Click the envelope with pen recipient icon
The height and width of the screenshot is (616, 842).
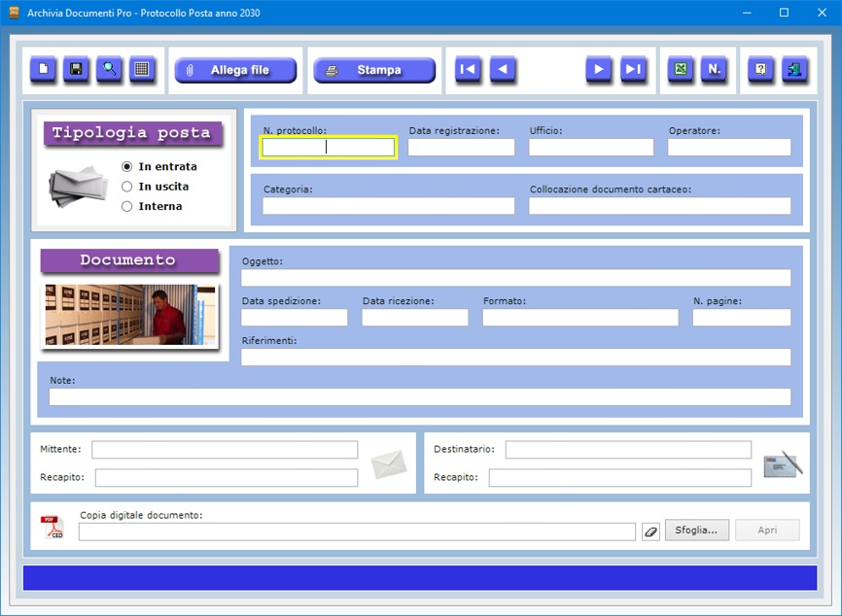[783, 463]
